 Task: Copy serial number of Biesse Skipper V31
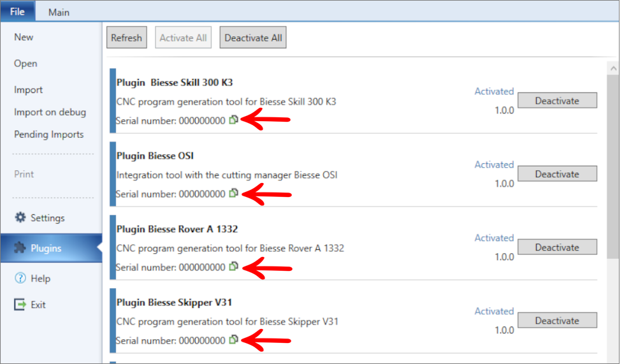pyautogui.click(x=234, y=340)
